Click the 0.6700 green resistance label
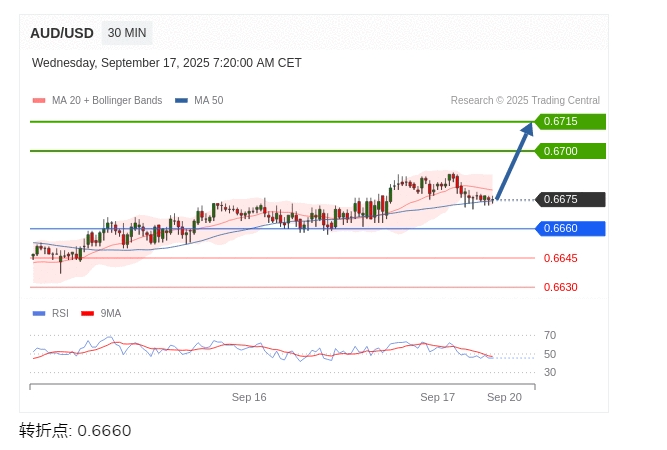Viewport: 667px width, 450px height. pos(570,151)
